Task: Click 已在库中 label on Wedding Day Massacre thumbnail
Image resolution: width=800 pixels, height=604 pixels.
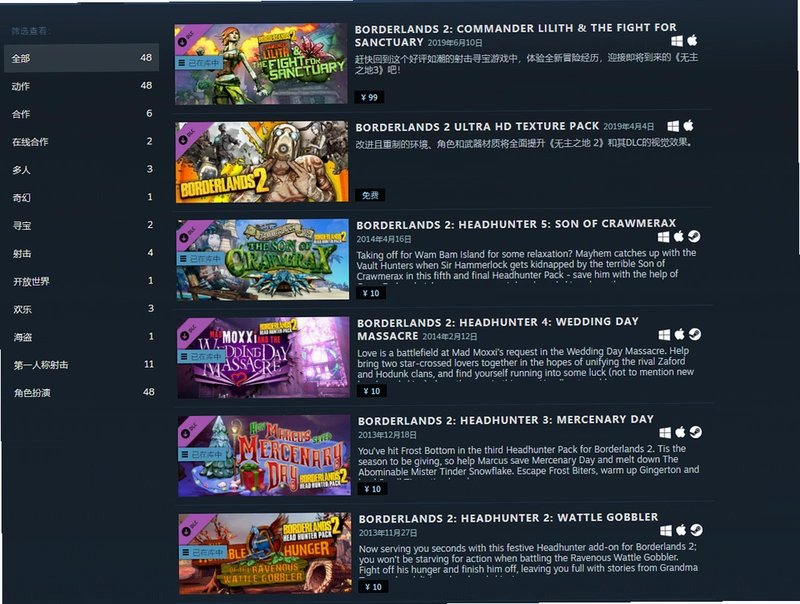Action: coord(201,357)
